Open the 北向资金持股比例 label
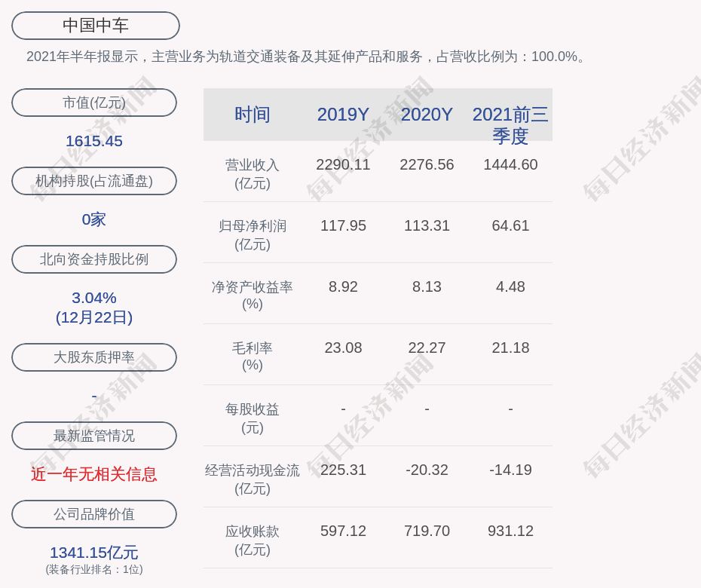Screen dimensions: 701x588 pos(94,259)
